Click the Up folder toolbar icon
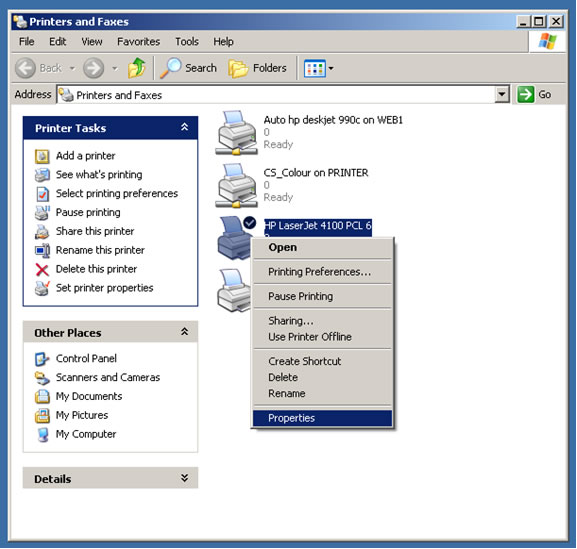Image resolution: width=577 pixels, height=549 pixels. [x=137, y=68]
